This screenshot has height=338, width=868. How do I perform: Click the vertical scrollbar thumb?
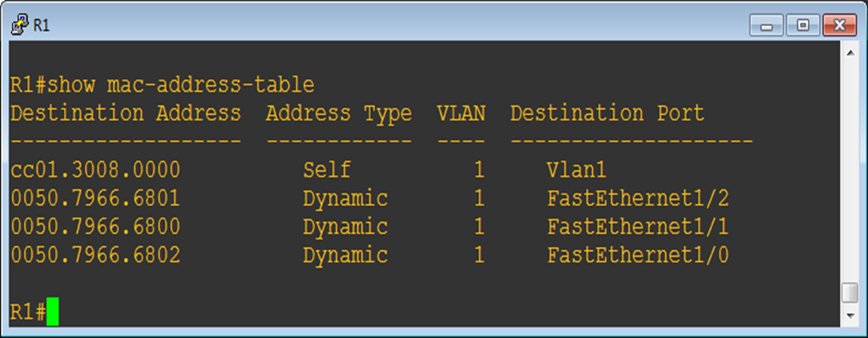(x=850, y=293)
